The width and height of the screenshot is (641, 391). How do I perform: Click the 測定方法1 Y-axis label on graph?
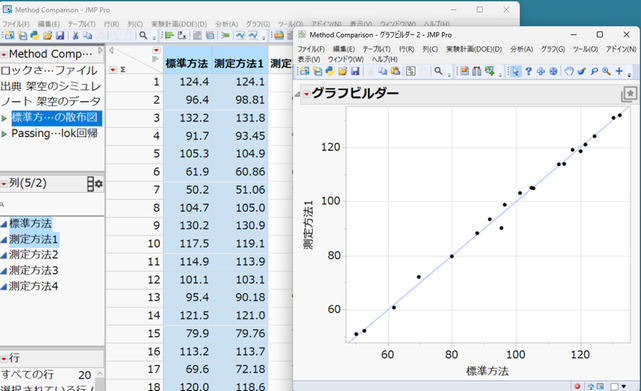click(308, 225)
